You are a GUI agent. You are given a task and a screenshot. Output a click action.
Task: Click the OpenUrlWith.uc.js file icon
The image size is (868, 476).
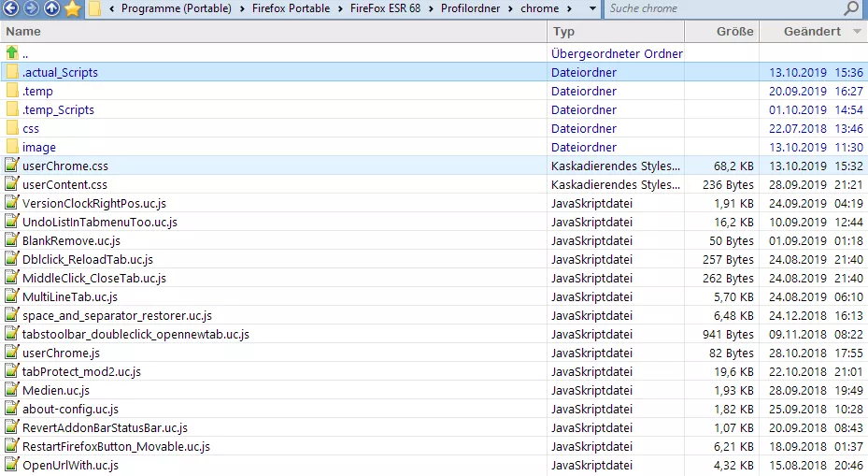11,465
